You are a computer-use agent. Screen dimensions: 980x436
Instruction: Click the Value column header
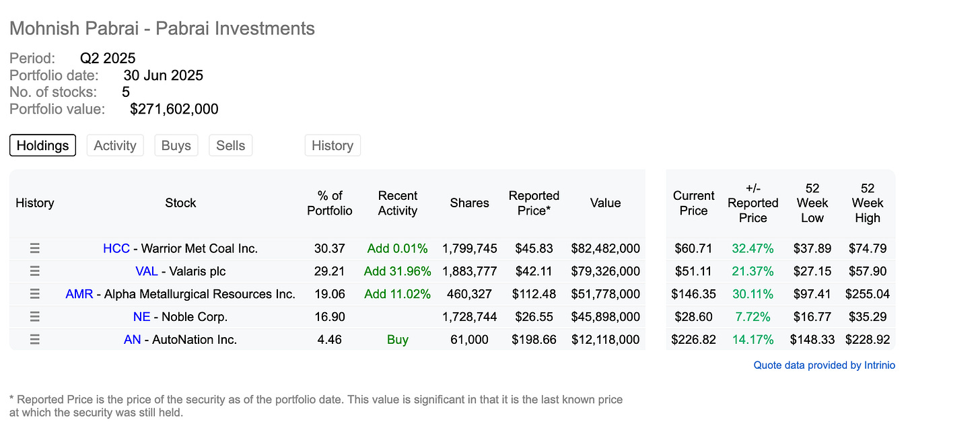pyautogui.click(x=605, y=203)
